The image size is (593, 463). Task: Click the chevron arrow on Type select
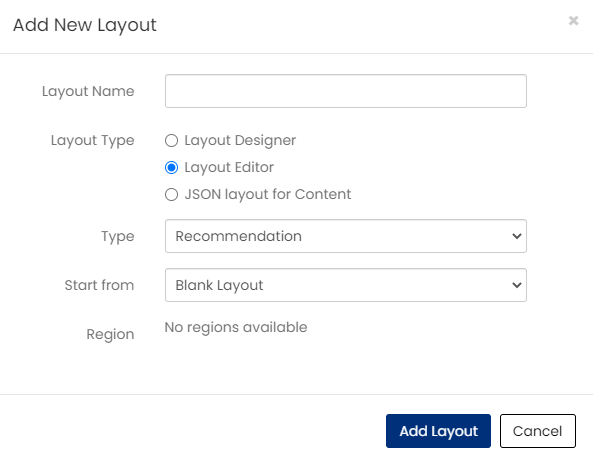click(x=517, y=236)
